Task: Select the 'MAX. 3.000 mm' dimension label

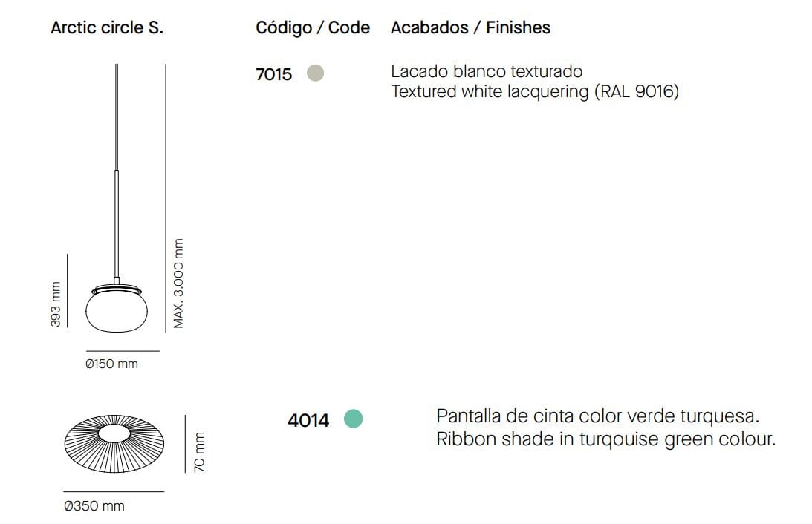Action: pyautogui.click(x=178, y=284)
